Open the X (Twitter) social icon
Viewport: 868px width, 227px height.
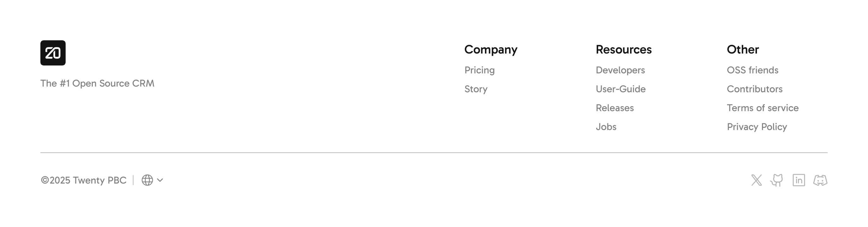pos(757,180)
